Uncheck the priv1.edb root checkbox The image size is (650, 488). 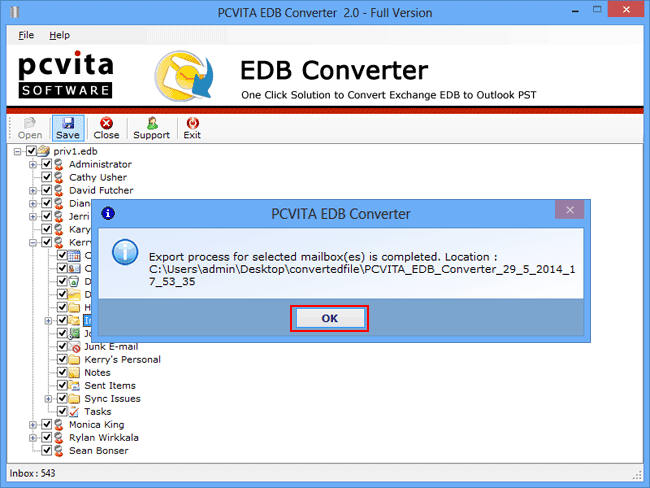click(x=32, y=151)
